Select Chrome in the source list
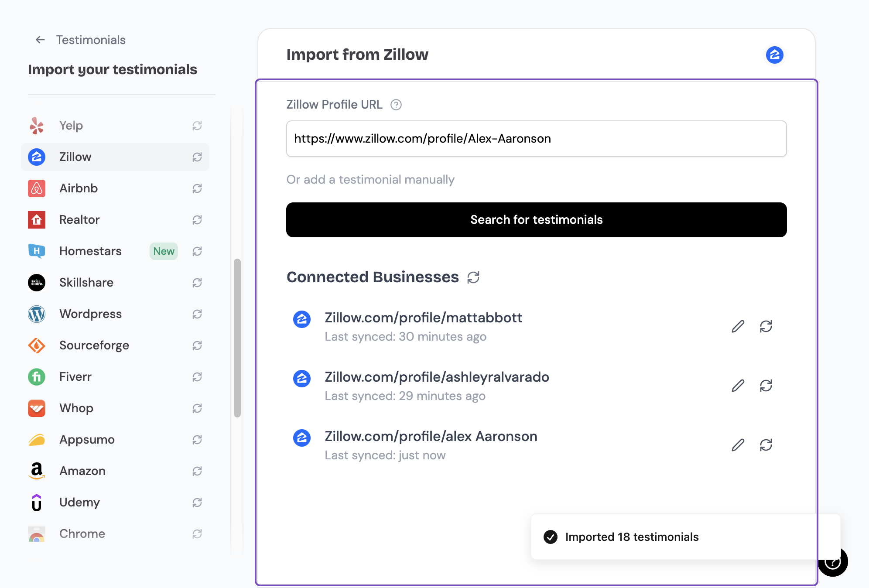The image size is (869, 588). 115,534
